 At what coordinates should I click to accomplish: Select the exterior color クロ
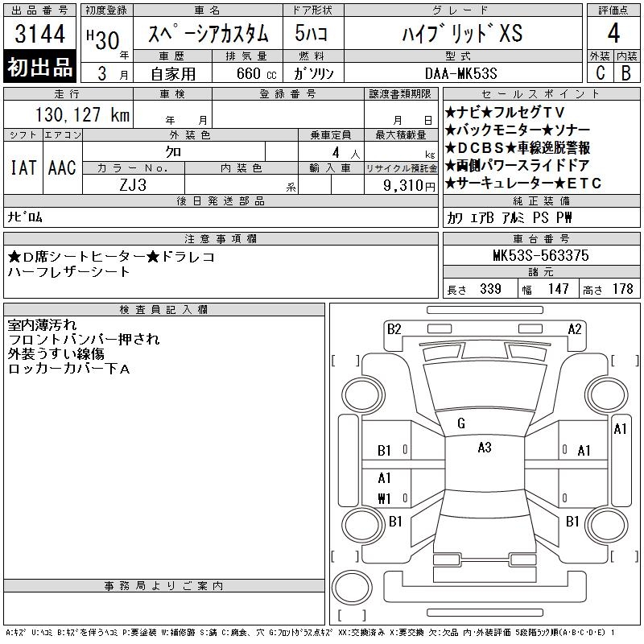(x=173, y=152)
